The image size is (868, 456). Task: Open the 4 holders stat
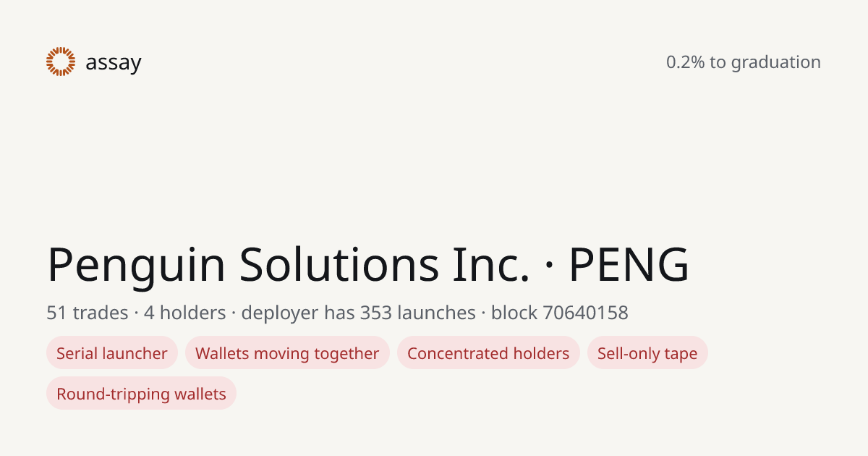184,313
